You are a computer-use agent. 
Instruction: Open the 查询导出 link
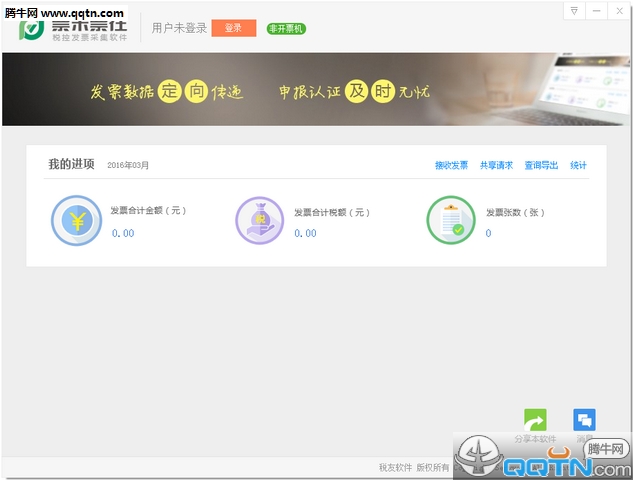541,165
